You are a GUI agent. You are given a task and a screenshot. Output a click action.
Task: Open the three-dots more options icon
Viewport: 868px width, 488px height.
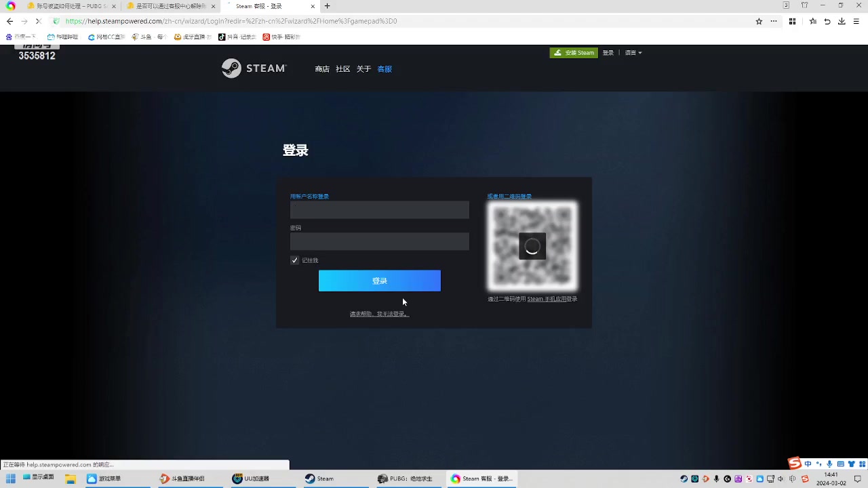(x=774, y=21)
